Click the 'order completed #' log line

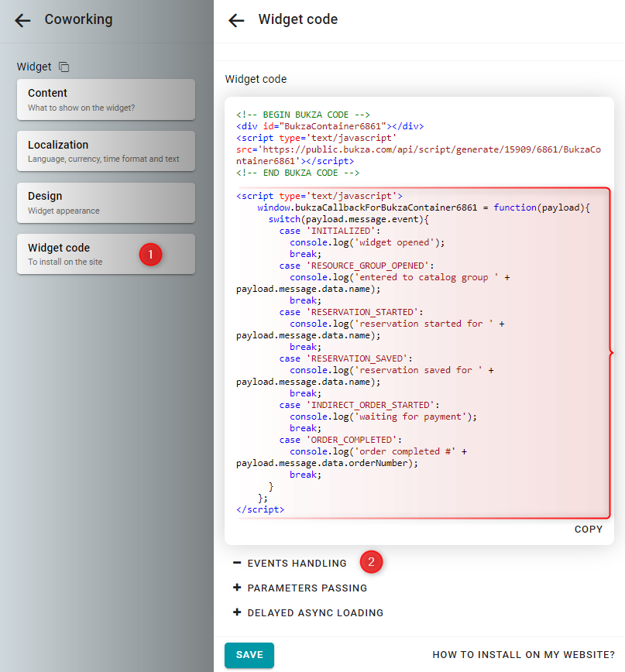[379, 451]
